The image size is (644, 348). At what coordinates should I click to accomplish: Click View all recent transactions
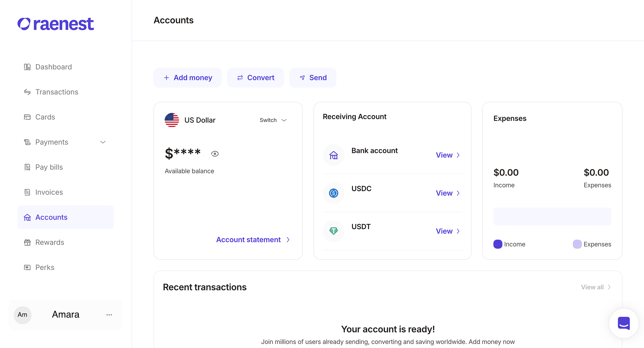click(596, 287)
